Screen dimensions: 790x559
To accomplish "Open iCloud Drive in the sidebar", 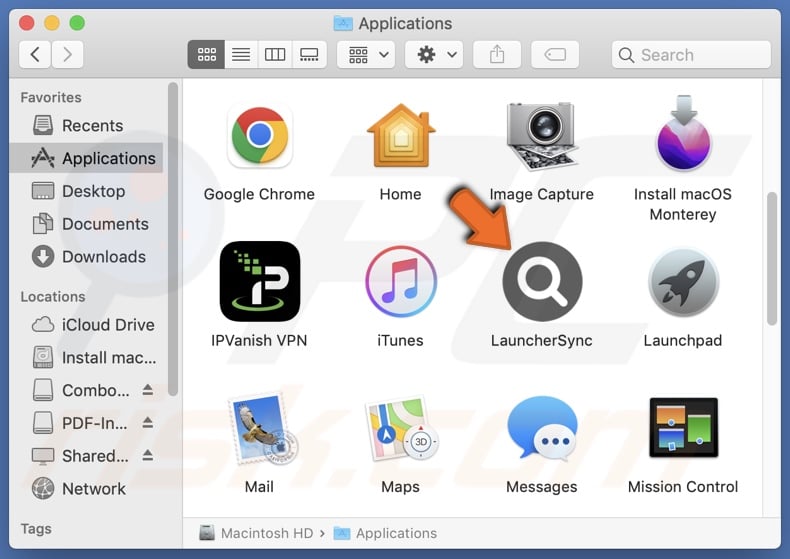I will [87, 325].
